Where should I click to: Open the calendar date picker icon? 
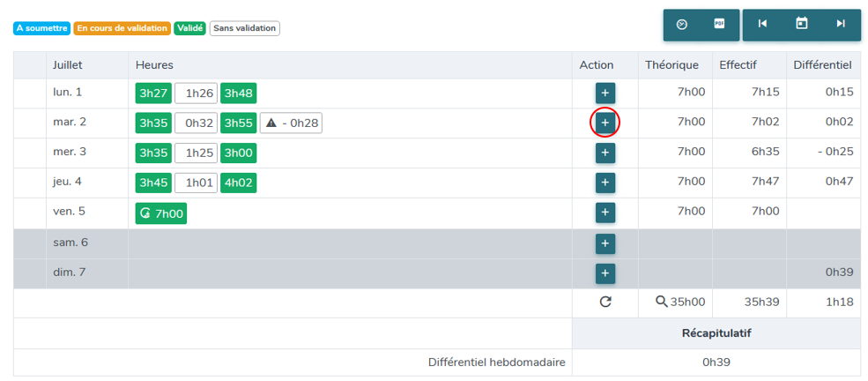[801, 23]
